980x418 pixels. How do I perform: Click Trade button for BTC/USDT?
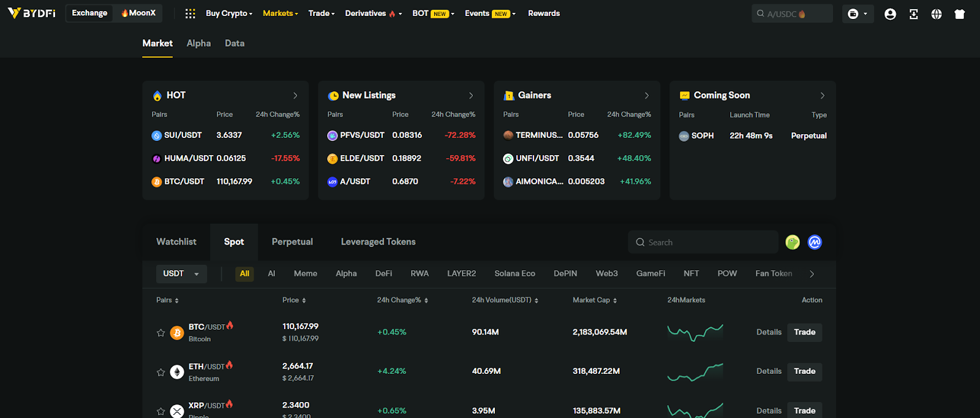tap(804, 332)
